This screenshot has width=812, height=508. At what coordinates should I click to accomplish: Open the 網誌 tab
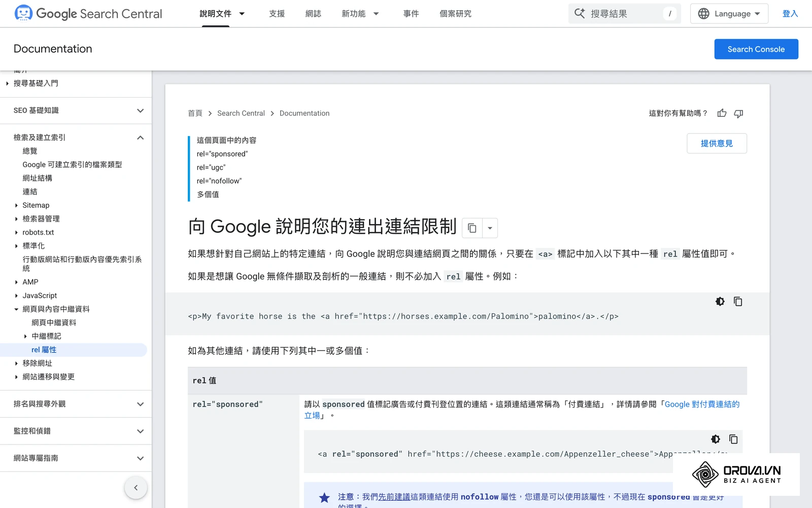tap(313, 14)
